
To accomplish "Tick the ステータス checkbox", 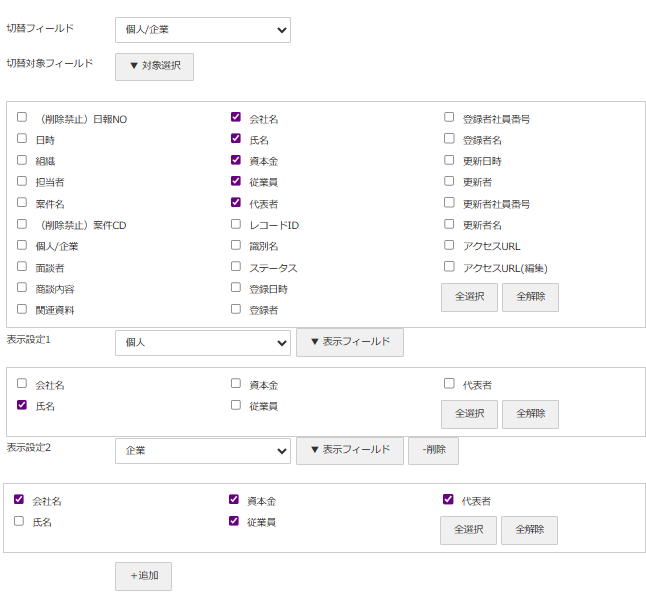I will (x=236, y=267).
